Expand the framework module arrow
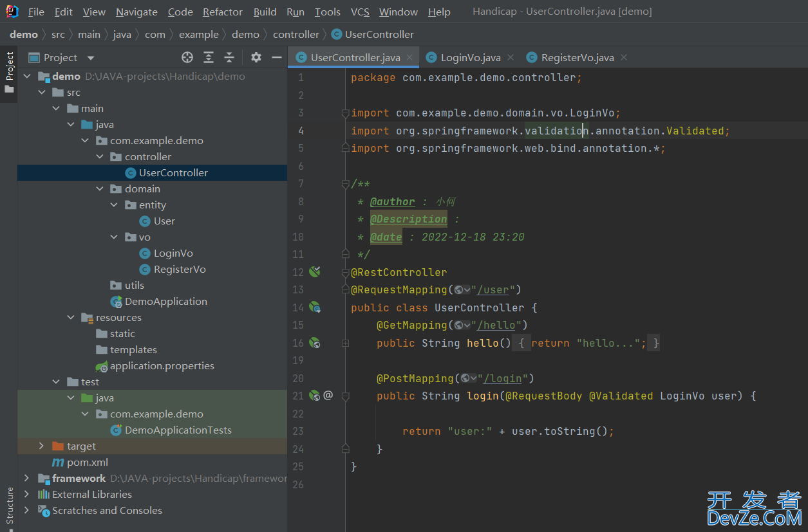Image resolution: width=808 pixels, height=532 pixels. [27, 478]
